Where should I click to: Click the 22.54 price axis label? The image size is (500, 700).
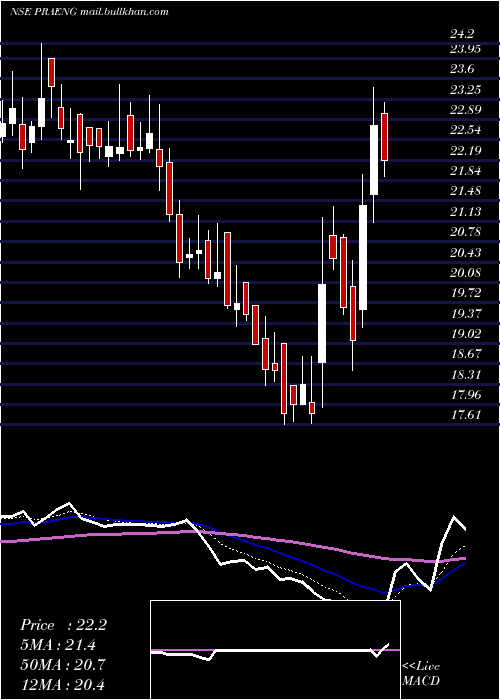coord(465,130)
